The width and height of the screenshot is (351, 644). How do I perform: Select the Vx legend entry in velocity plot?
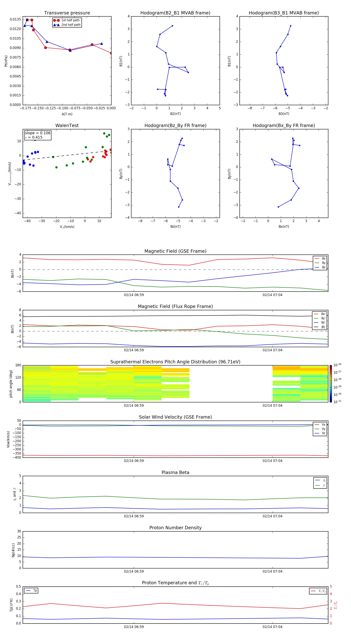coord(320,425)
